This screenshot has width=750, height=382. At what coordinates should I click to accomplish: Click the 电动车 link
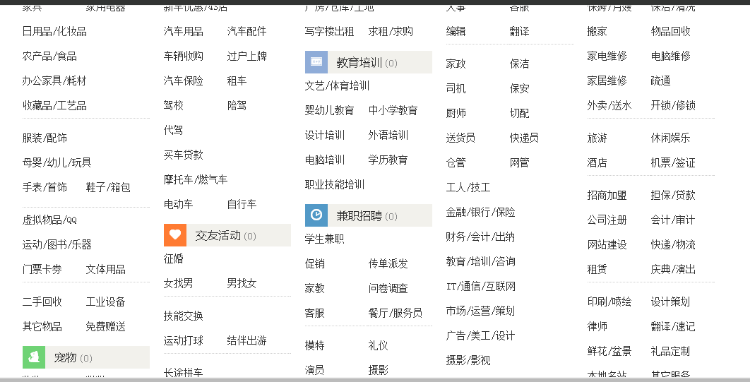coord(178,204)
